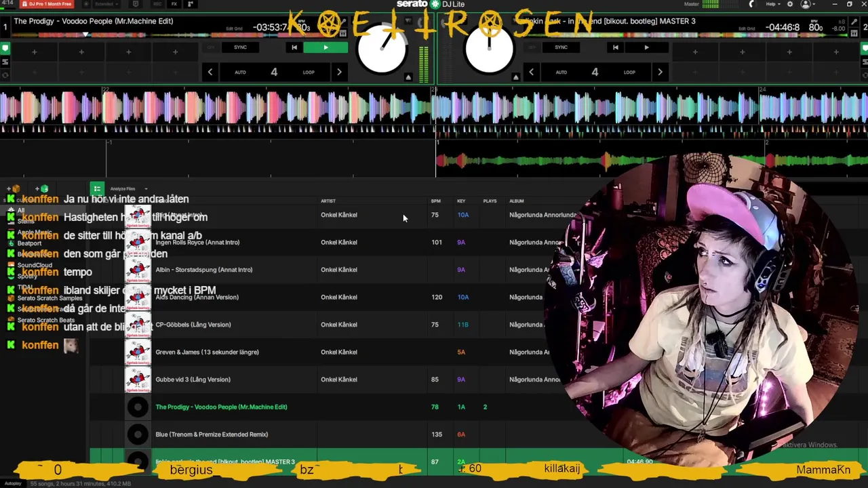Click the shield icon in top toolbar
This screenshot has width=868, height=488.
pos(136,4)
